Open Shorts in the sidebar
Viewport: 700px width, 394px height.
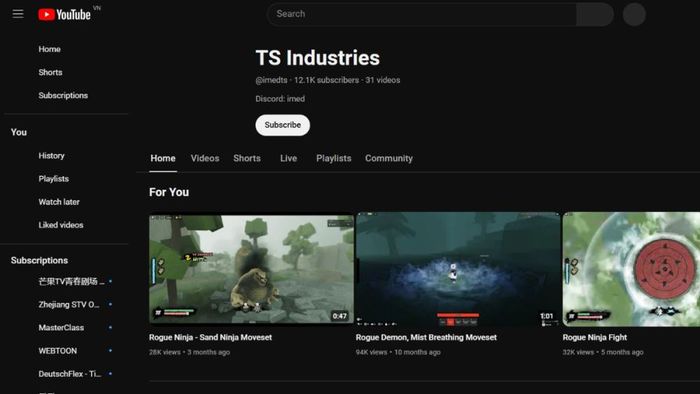point(50,72)
